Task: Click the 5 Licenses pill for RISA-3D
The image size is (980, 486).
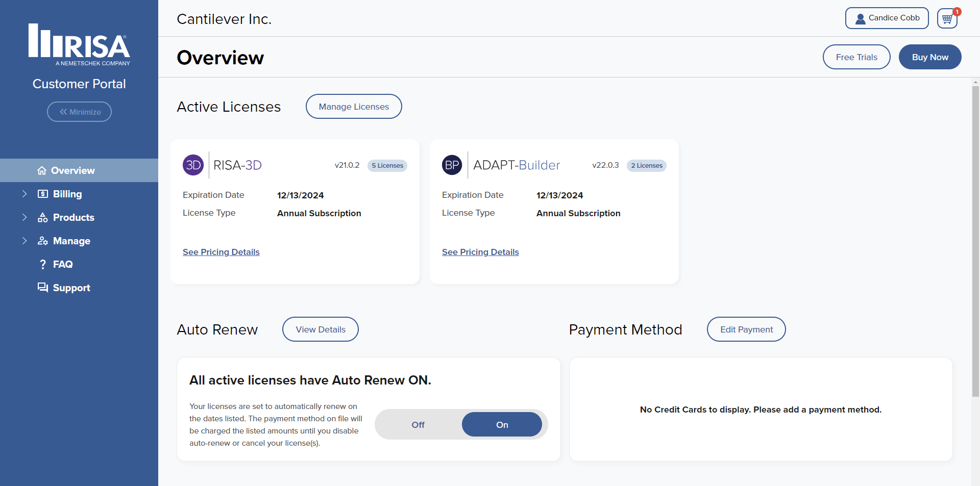Action: point(387,165)
